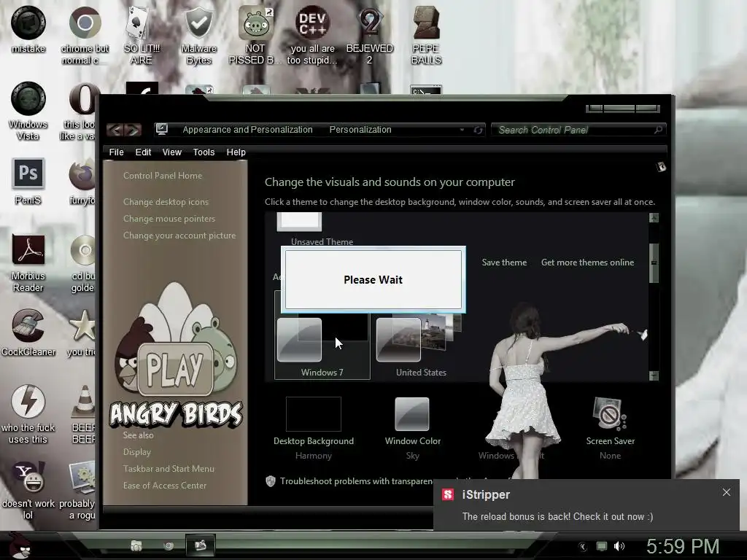The height and width of the screenshot is (560, 747).
Task: Open the BEEP BEEP traffic cone icon
Action: tap(83, 414)
